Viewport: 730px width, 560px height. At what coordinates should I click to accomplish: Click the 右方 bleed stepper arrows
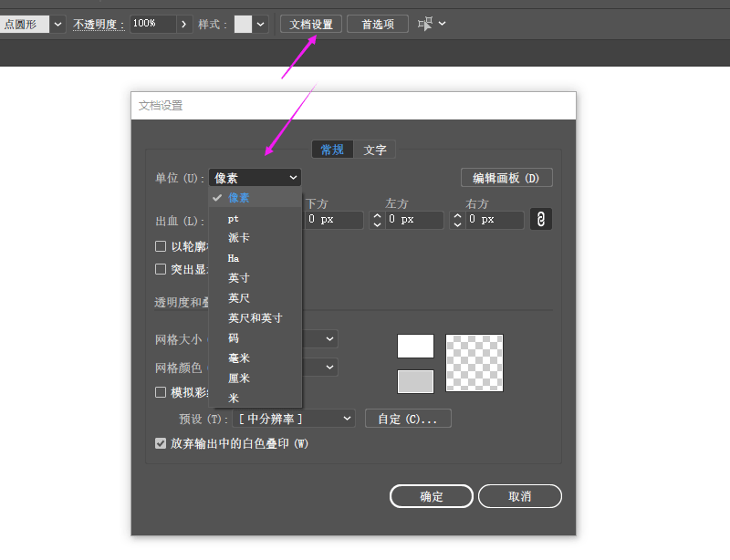[458, 220]
